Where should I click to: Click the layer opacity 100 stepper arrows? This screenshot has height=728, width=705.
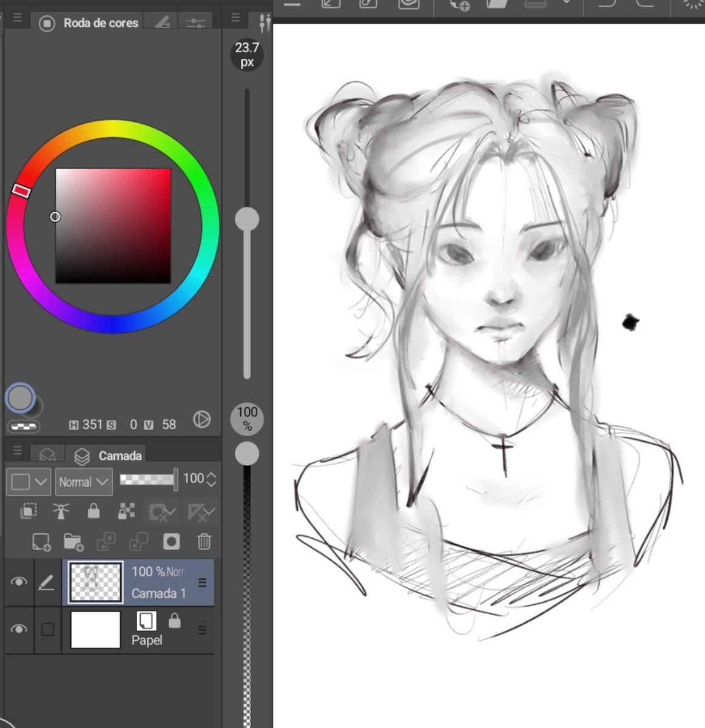click(x=211, y=479)
